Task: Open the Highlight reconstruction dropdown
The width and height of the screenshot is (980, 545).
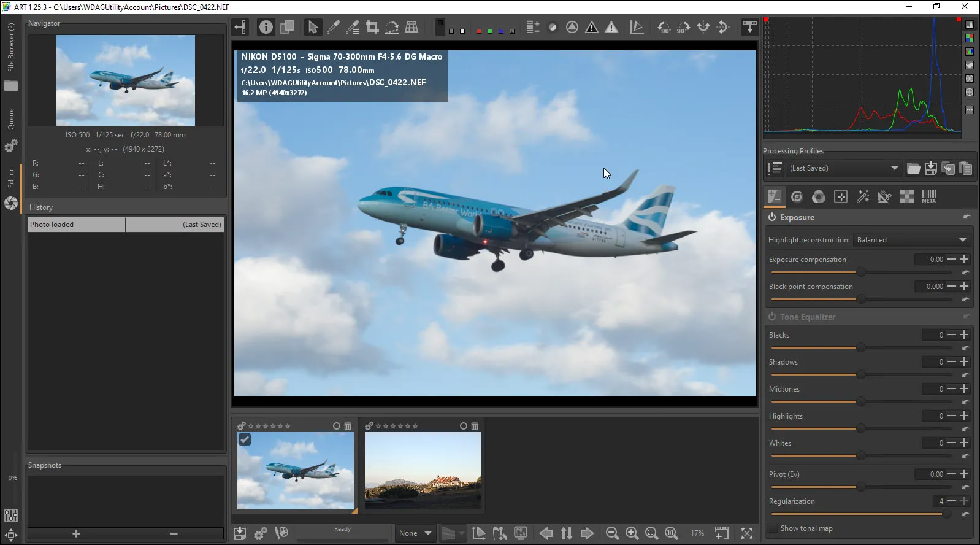Action: (911, 240)
